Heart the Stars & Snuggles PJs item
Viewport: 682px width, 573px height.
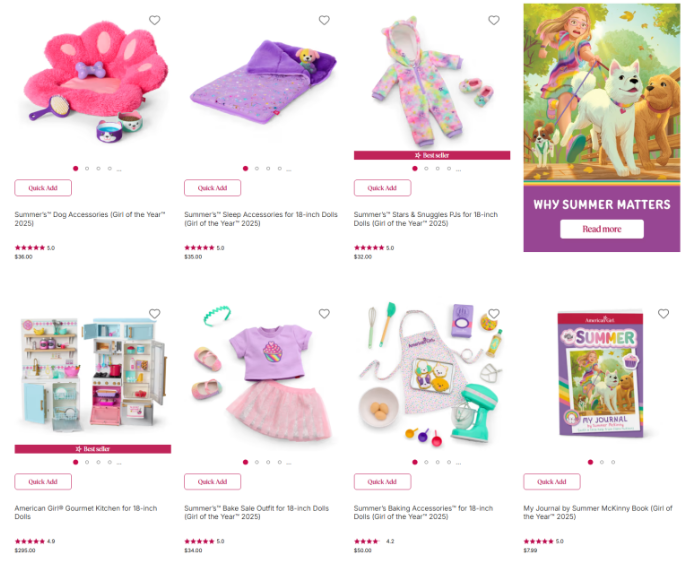click(494, 20)
